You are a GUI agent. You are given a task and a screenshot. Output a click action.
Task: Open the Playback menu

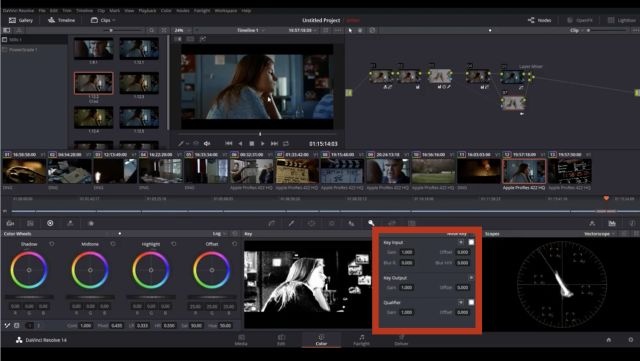147,10
